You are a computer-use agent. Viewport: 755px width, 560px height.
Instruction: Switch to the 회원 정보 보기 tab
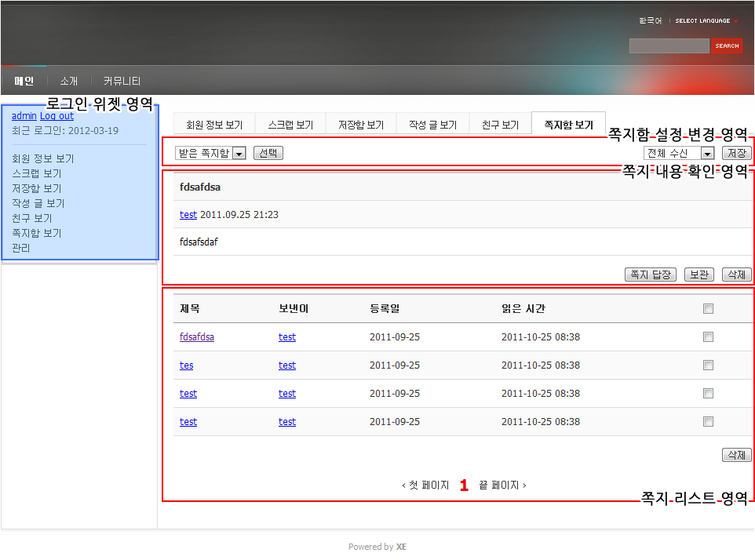pos(214,125)
